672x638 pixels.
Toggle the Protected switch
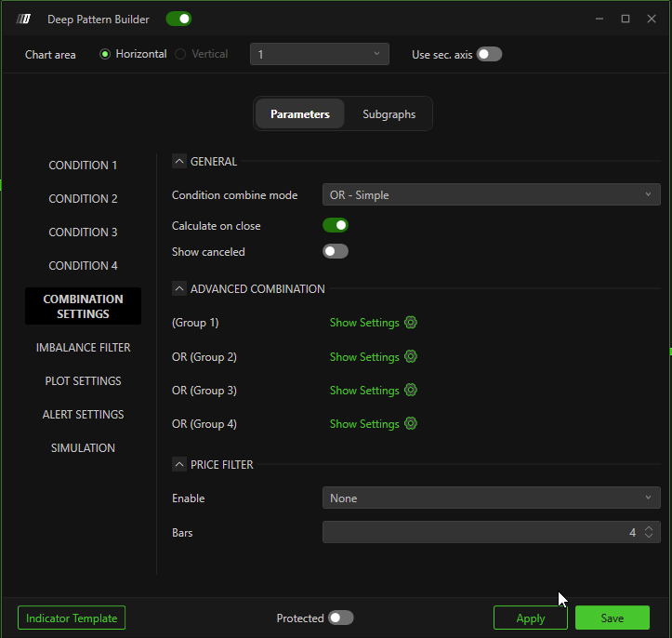tap(341, 618)
